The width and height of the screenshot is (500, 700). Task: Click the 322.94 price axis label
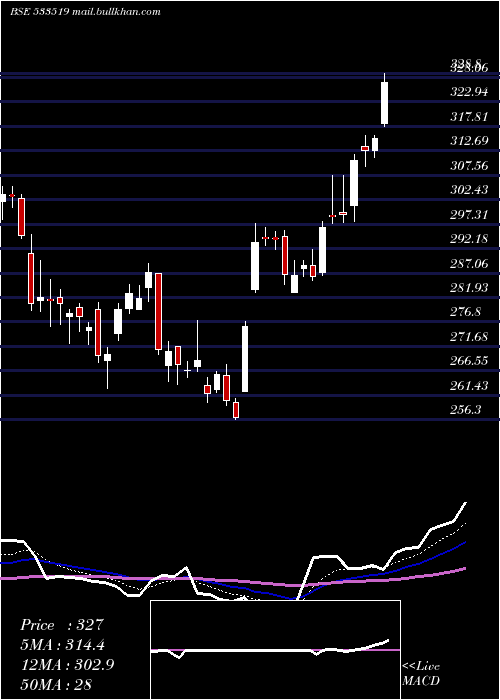click(469, 92)
